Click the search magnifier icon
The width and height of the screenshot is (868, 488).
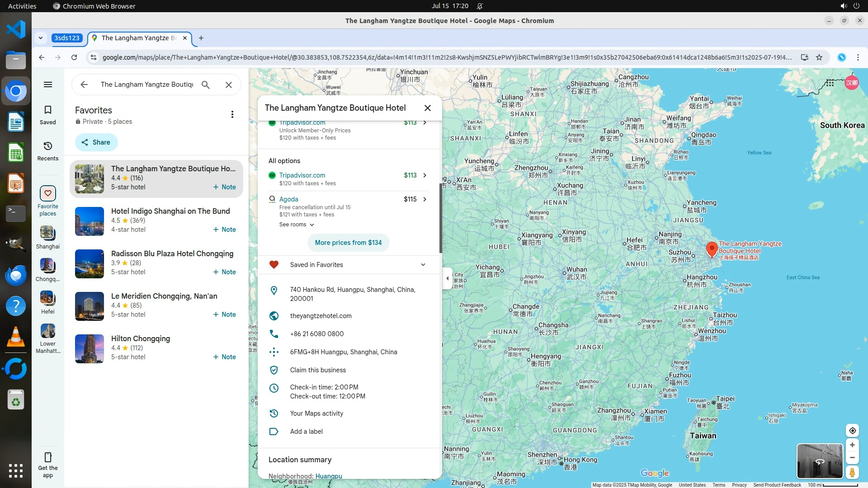pos(206,84)
